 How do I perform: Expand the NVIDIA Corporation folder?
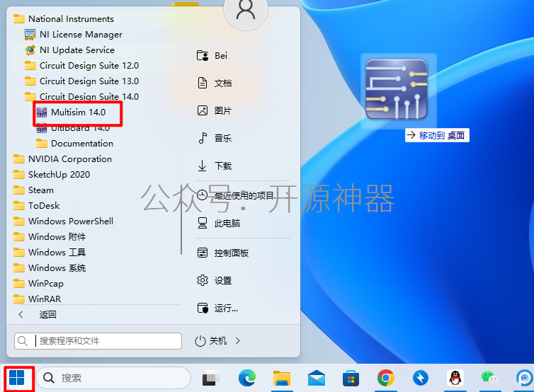[62, 159]
